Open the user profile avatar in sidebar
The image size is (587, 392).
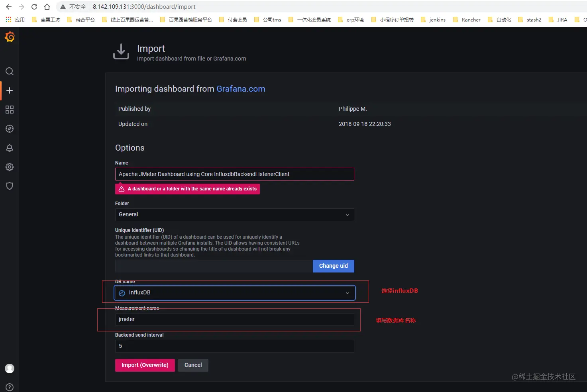10,368
